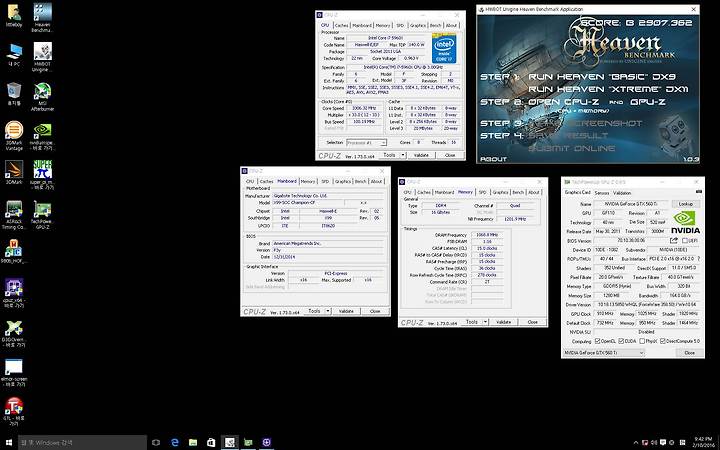This screenshot has width=720, height=450.
Task: Click Close in the Mainboard CPU-Z window
Action: click(x=375, y=311)
